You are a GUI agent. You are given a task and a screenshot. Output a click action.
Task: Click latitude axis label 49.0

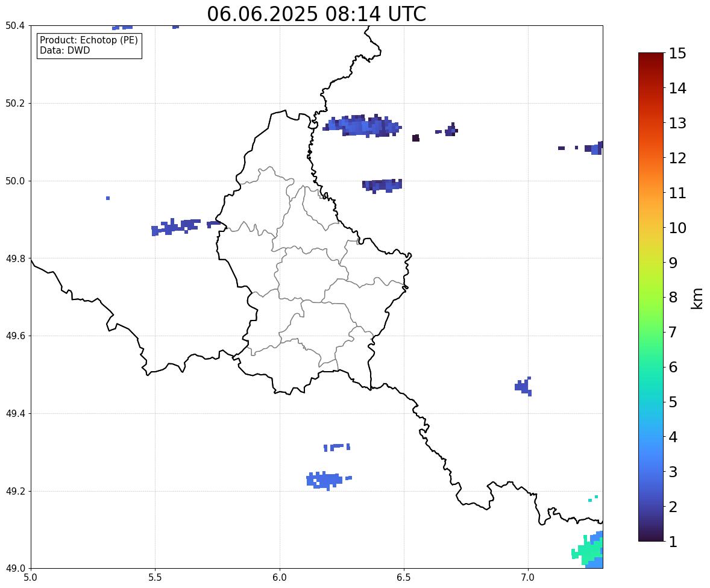(x=15, y=569)
